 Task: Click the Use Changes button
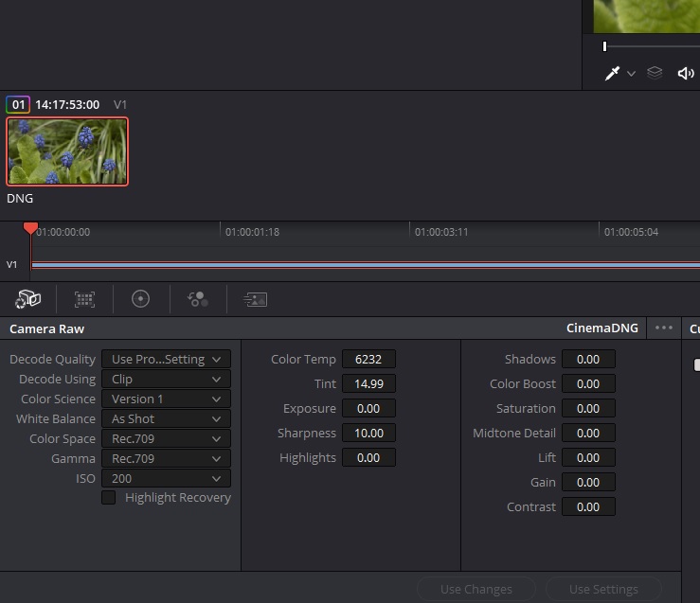click(476, 589)
